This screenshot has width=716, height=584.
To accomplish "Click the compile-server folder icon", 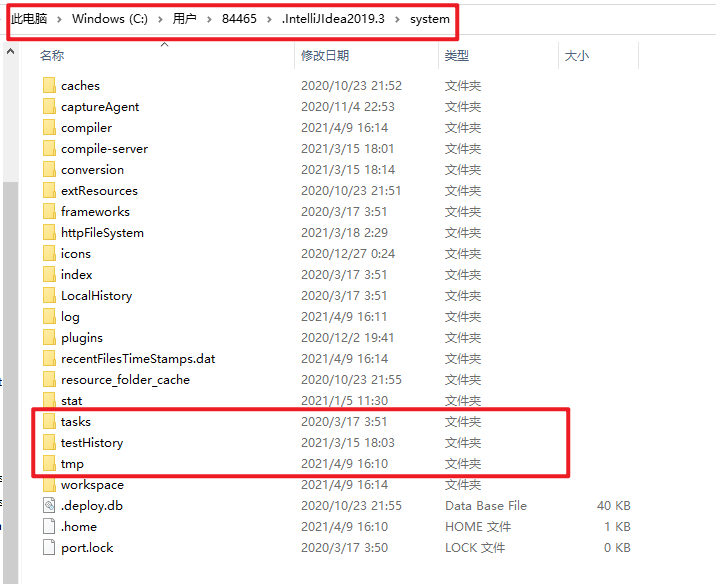I will click(x=49, y=148).
